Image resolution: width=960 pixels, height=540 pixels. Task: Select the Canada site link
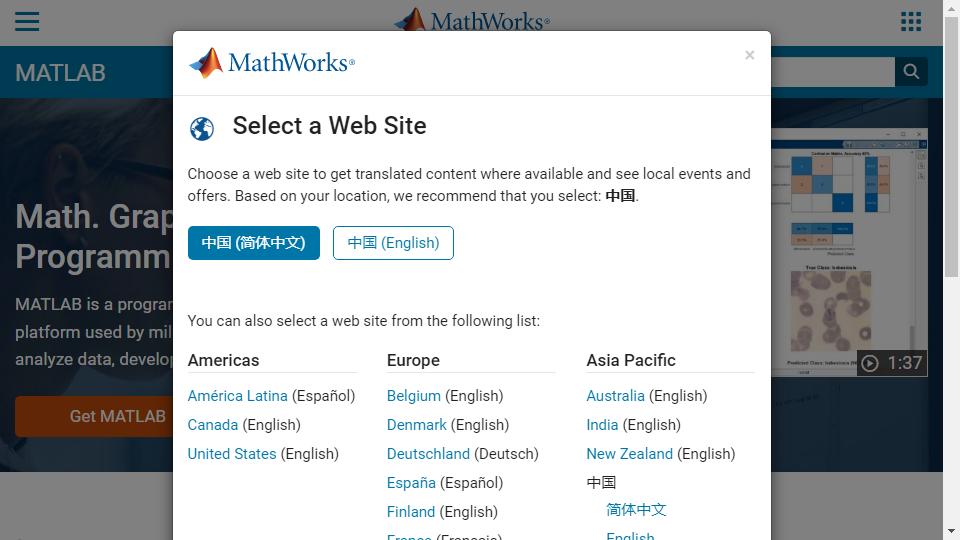pos(213,425)
